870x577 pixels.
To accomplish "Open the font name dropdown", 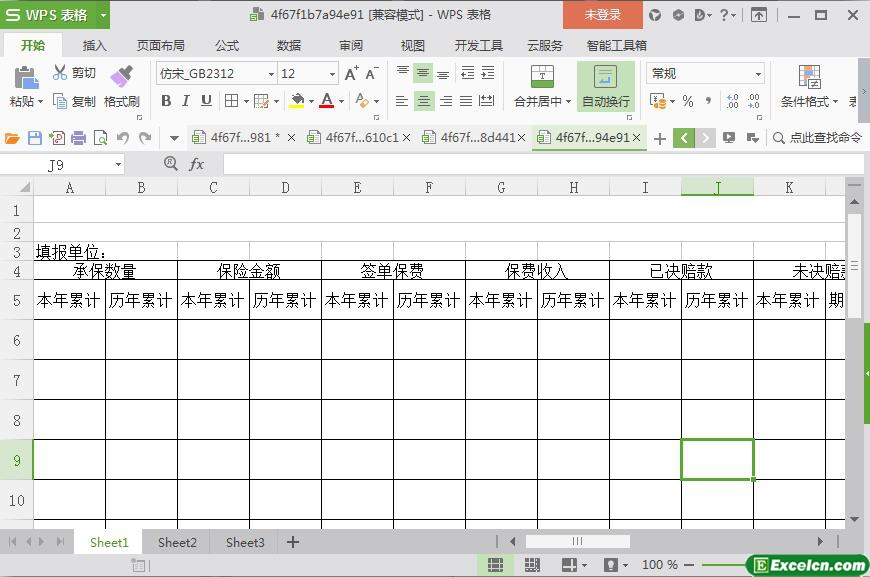I will [x=271, y=74].
